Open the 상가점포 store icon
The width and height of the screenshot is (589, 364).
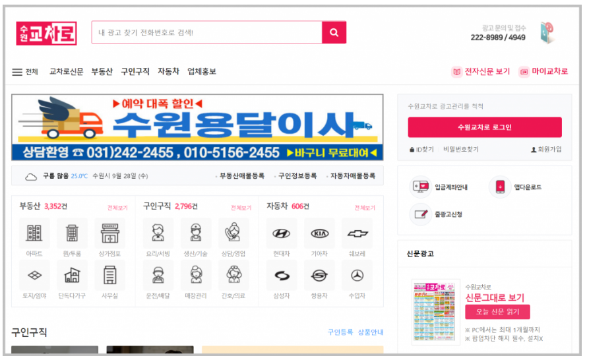(110, 233)
